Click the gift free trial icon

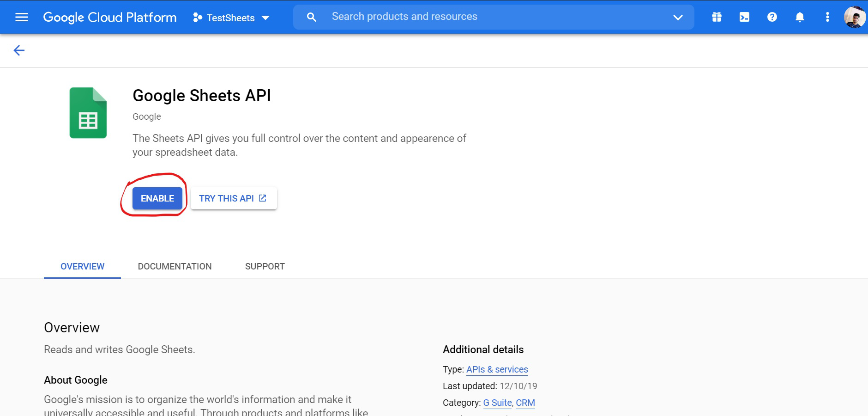pyautogui.click(x=717, y=18)
